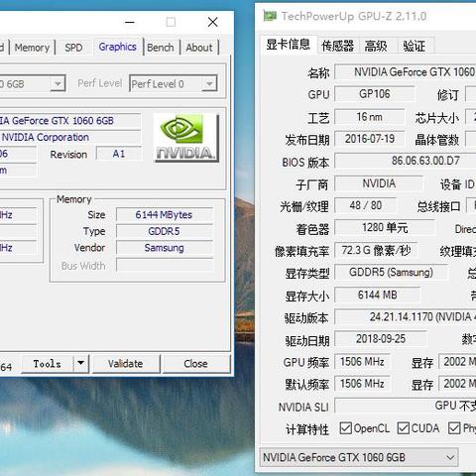Click the Revision A1 value in CPU-Z
This screenshot has height=476, width=476.
[119, 154]
